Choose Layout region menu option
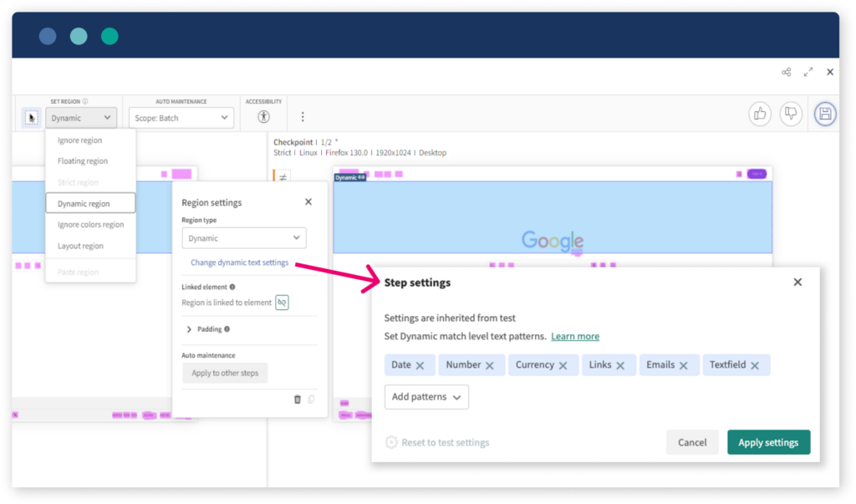Image resolution: width=856 pixels, height=504 pixels. [x=81, y=246]
